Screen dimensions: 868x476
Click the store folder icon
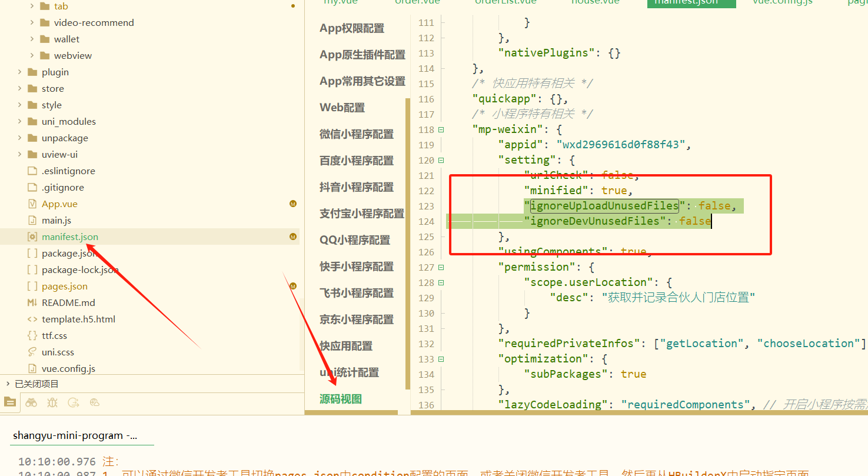32,88
